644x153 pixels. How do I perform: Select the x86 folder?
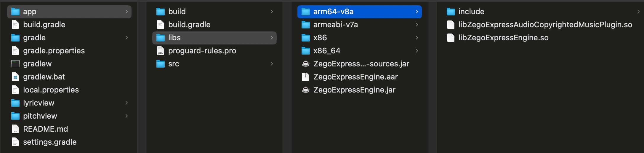click(x=360, y=38)
